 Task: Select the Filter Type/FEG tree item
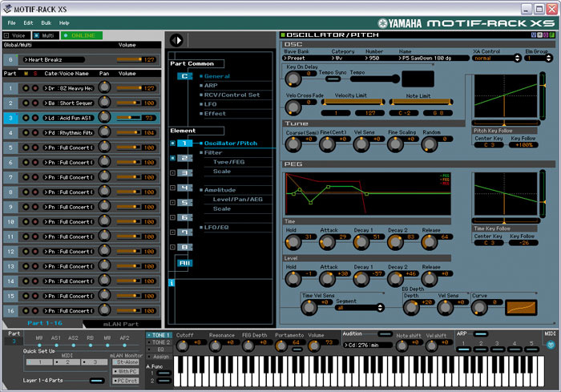tap(229, 162)
